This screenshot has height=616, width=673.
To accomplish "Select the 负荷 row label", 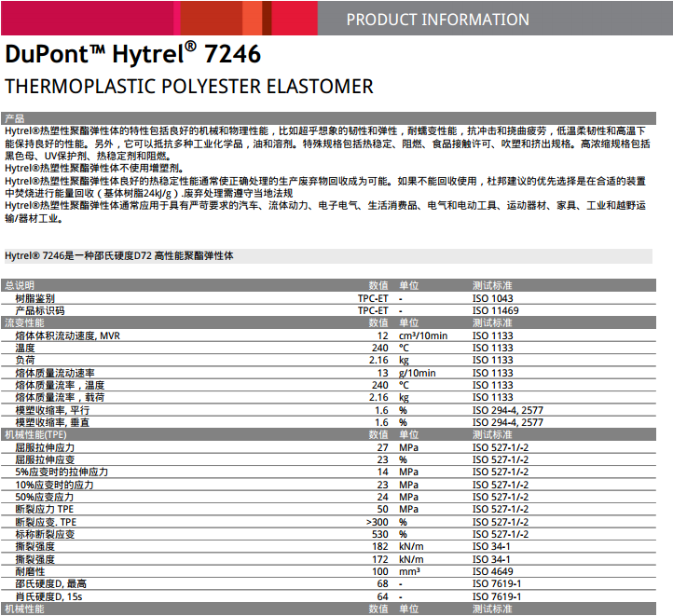I will coord(25,361).
